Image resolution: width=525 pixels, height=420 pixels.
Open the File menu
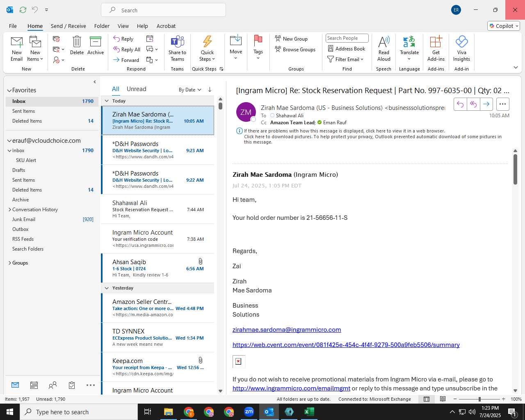click(13, 26)
